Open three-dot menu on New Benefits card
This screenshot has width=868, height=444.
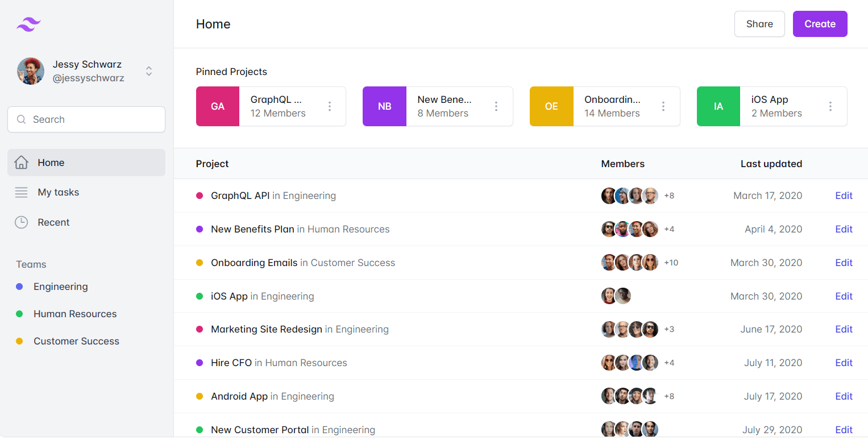(x=496, y=106)
